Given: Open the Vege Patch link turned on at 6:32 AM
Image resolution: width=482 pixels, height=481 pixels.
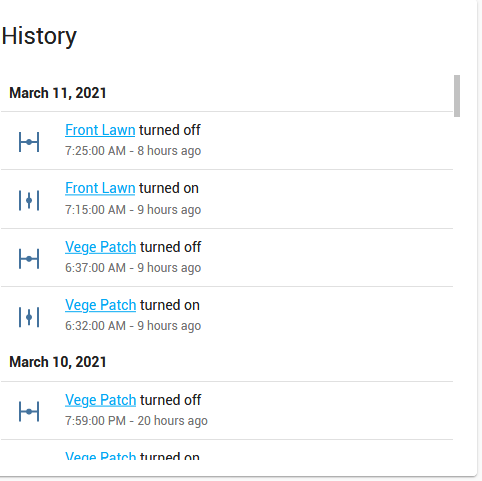Looking at the screenshot, I should point(101,305).
